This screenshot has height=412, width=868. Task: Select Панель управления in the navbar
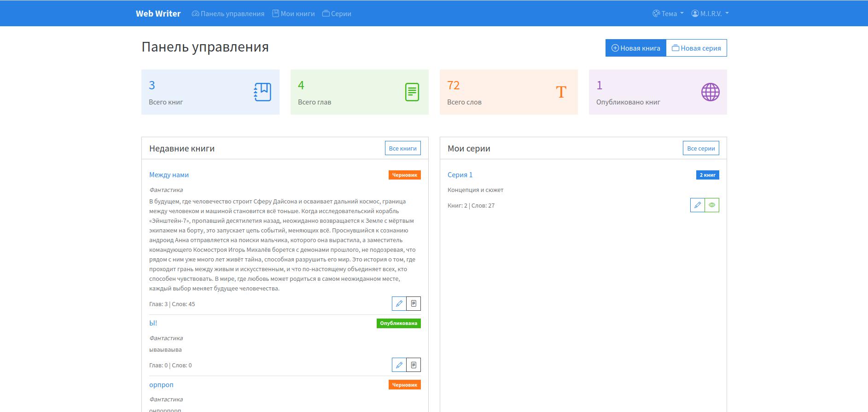228,14
